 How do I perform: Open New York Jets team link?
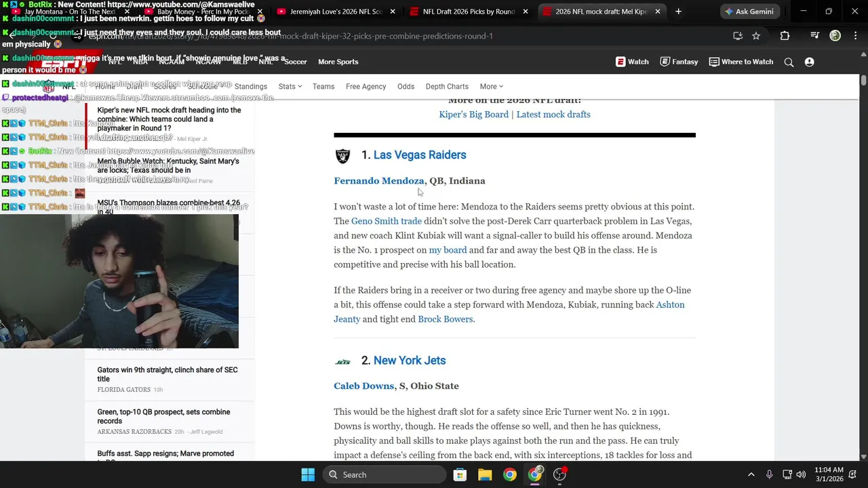pyautogui.click(x=410, y=361)
